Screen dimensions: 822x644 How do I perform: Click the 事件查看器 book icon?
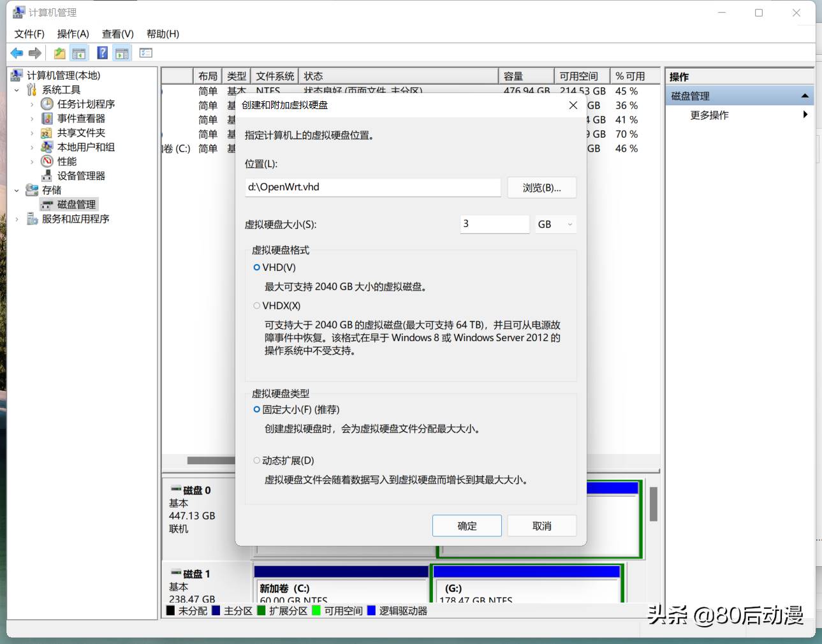tap(47, 119)
